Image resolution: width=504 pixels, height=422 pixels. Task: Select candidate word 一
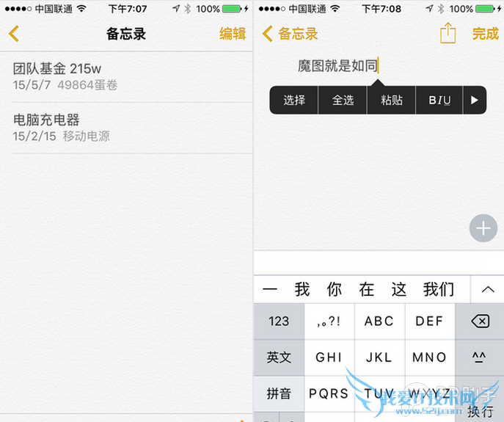[x=270, y=289]
